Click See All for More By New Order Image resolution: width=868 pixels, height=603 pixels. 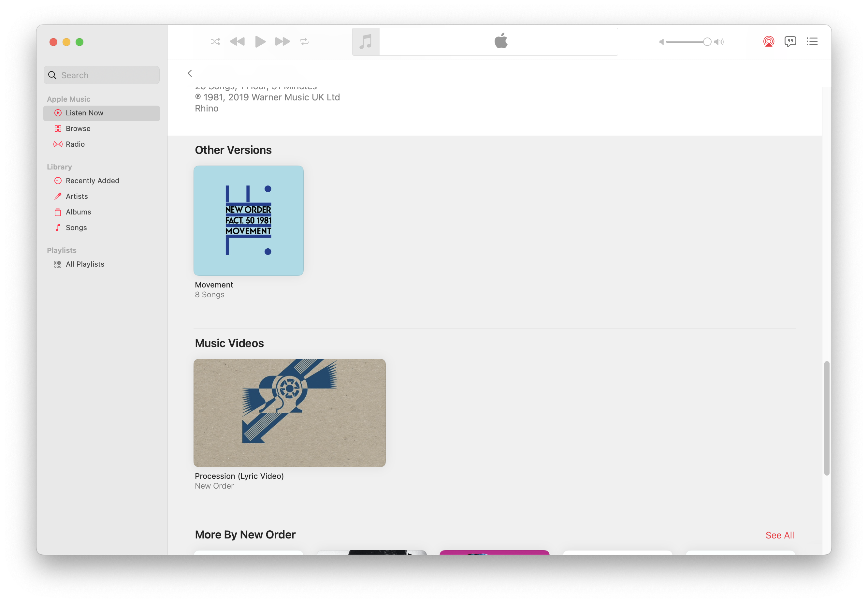click(780, 536)
